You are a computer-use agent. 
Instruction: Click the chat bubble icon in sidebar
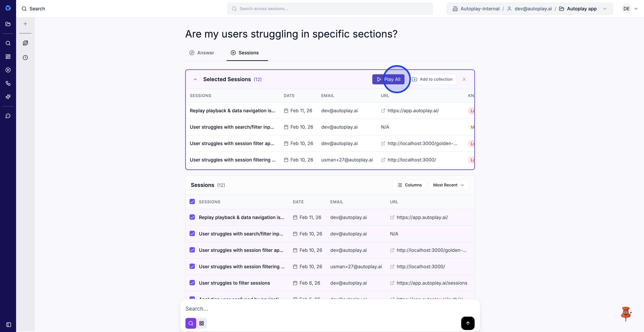coord(8,116)
